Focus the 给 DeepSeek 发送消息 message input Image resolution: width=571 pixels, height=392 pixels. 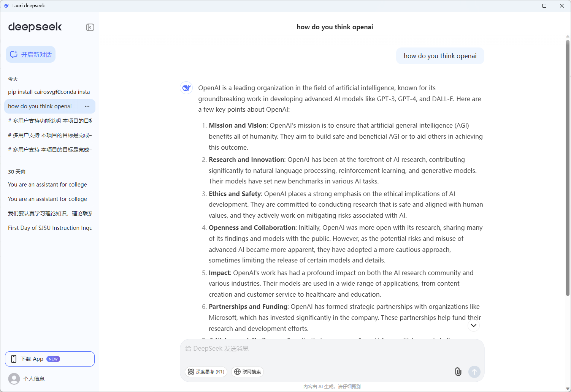331,349
